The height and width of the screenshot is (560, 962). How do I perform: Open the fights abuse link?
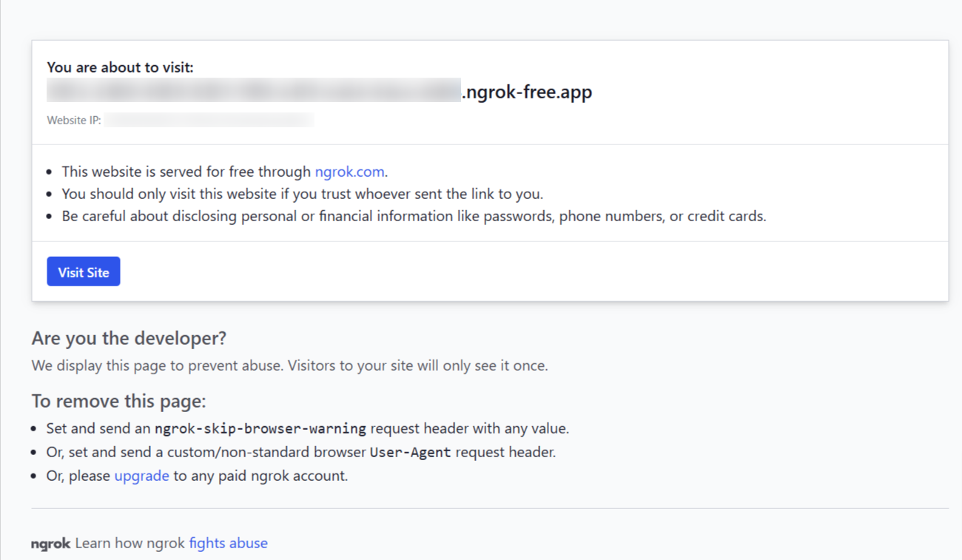(x=228, y=543)
